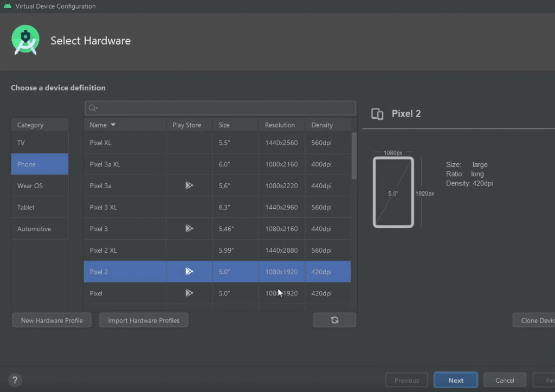Click the 1440x2560 resolution cell
This screenshot has width=555, height=392.
click(281, 143)
